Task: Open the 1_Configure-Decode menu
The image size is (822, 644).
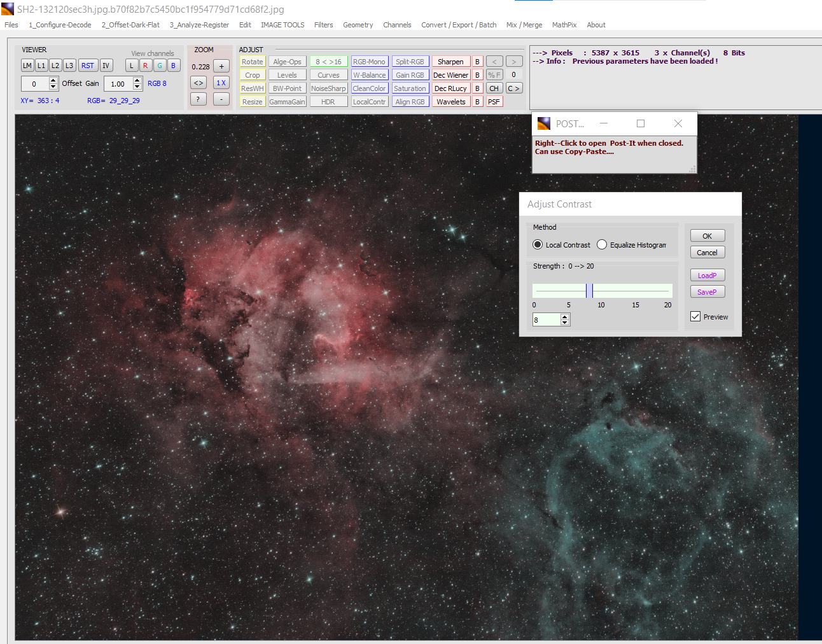Action: pos(60,25)
